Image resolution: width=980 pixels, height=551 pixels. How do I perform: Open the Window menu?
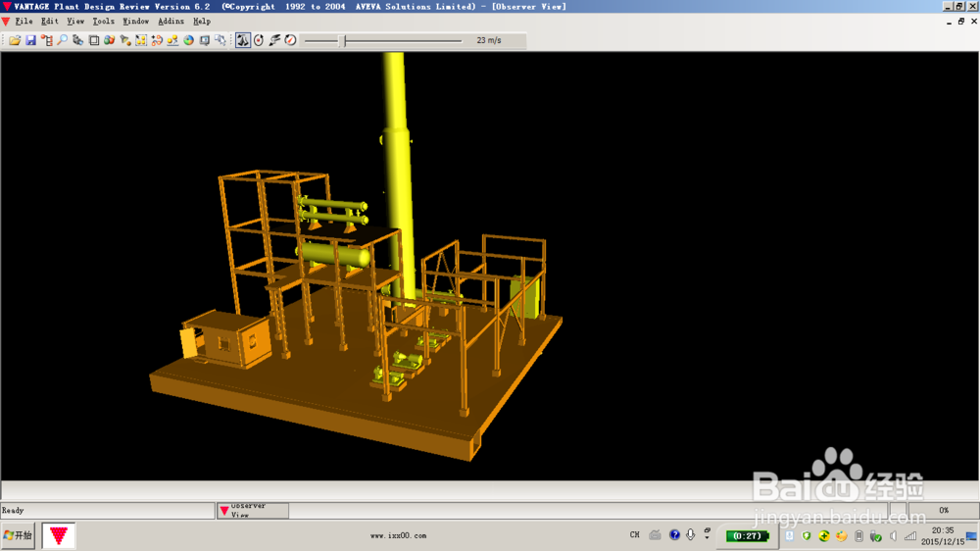point(135,22)
